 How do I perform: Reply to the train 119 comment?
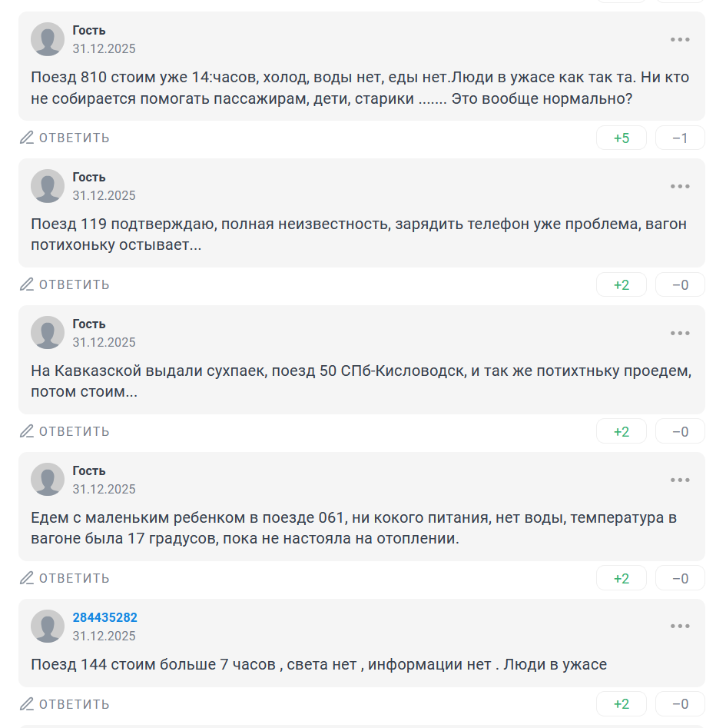tap(65, 284)
